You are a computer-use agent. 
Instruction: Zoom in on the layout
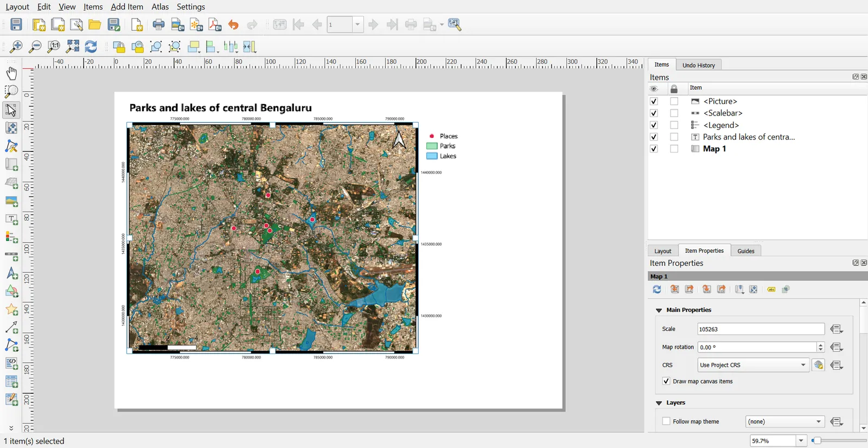[x=16, y=47]
